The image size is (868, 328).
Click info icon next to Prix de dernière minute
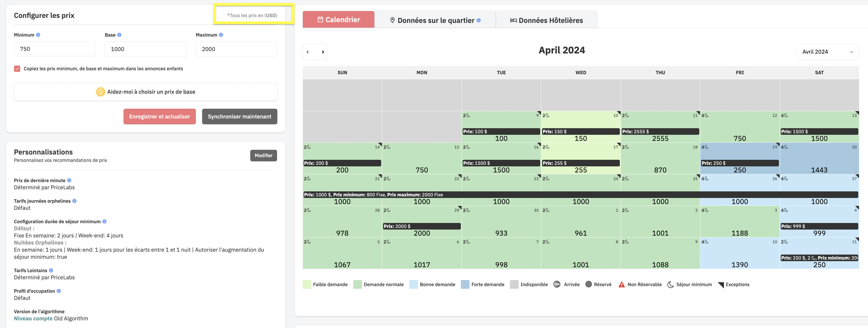(69, 181)
